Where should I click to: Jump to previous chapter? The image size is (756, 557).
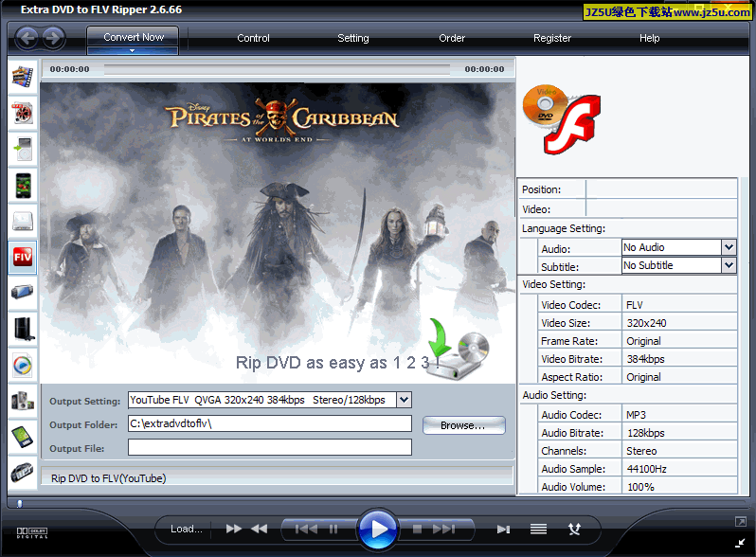pyautogui.click(x=306, y=529)
